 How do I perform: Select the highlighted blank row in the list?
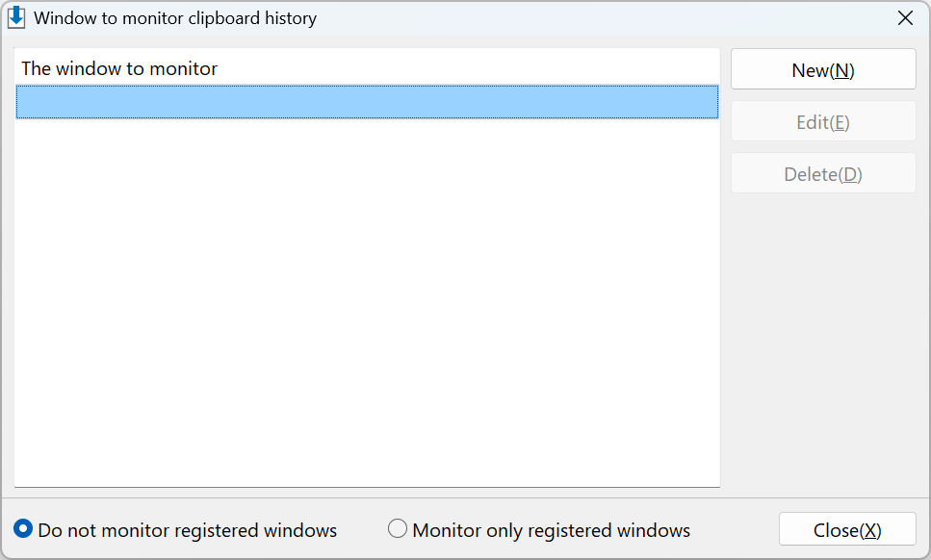[x=367, y=102]
